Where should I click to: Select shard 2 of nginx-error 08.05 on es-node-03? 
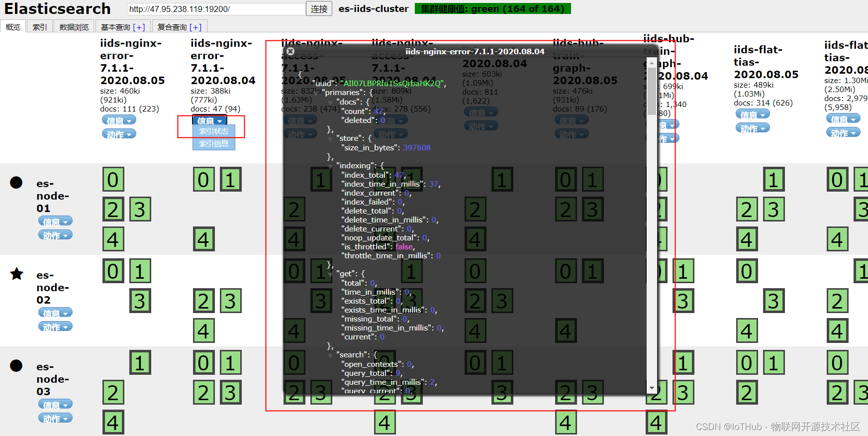click(x=113, y=393)
